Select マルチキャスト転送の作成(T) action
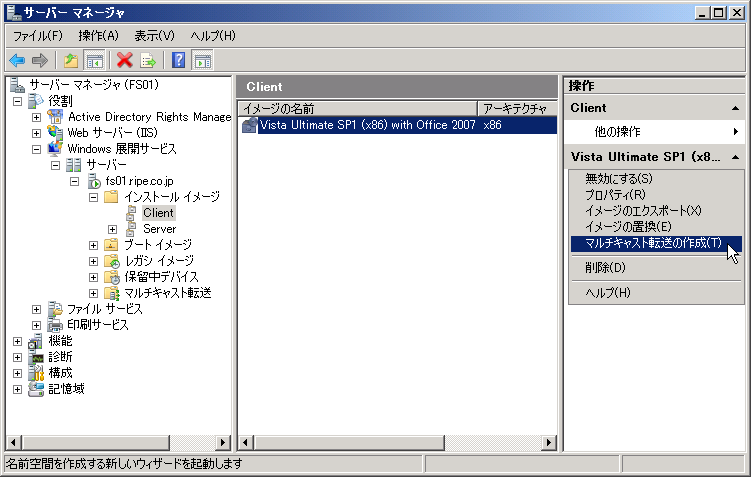 pos(656,243)
